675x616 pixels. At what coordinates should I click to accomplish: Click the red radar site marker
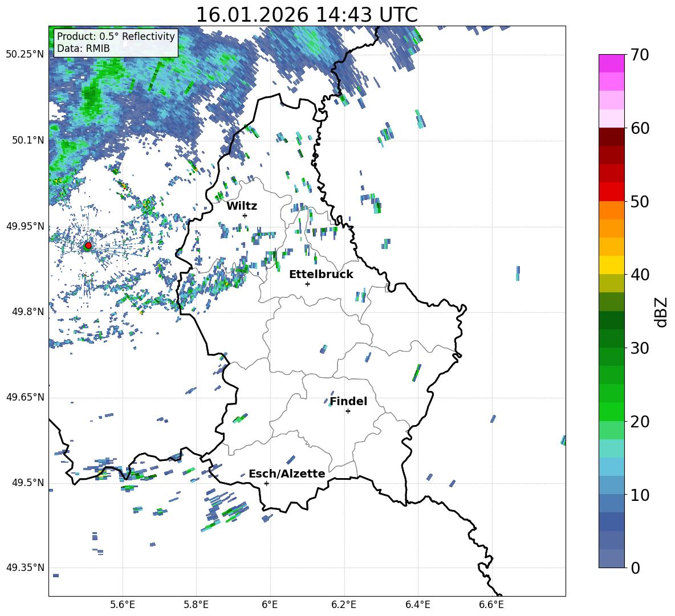(x=88, y=246)
